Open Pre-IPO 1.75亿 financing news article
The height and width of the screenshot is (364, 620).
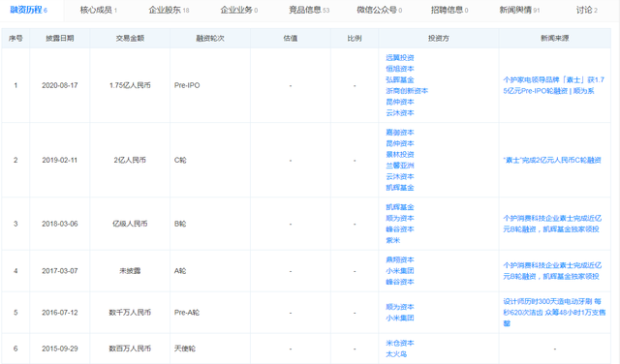click(553, 85)
